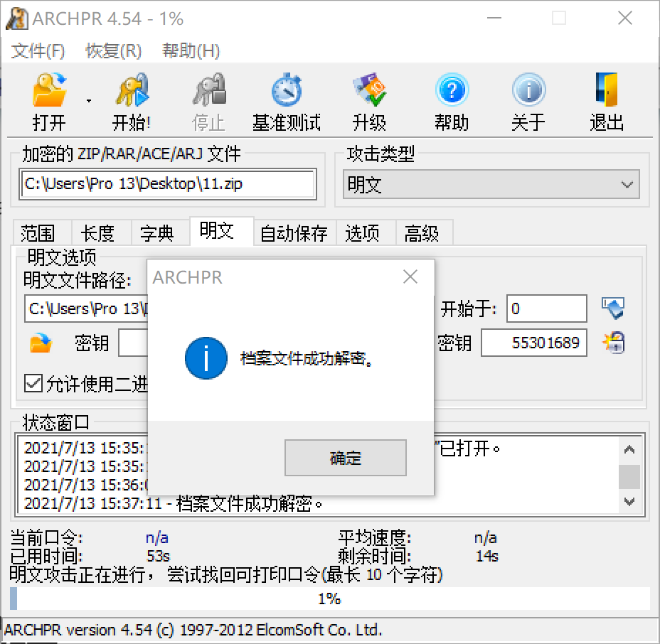Image resolution: width=660 pixels, height=644 pixels.
Task: Minimize the ARCHPR window
Action: pos(494,18)
